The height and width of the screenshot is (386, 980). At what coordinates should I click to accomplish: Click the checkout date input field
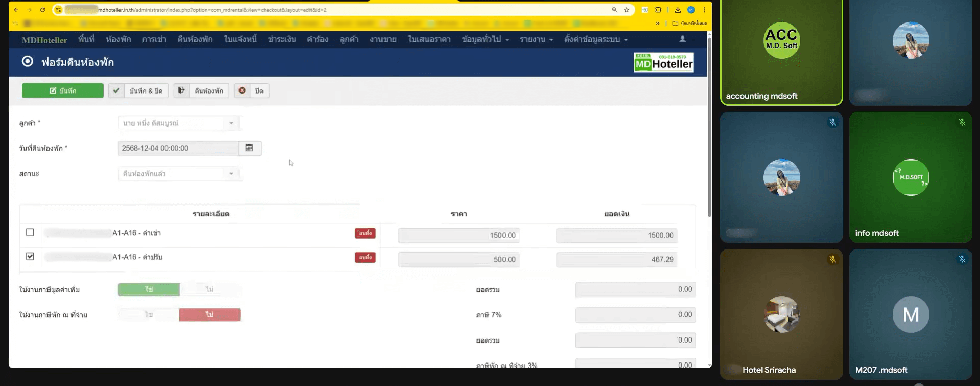point(178,148)
